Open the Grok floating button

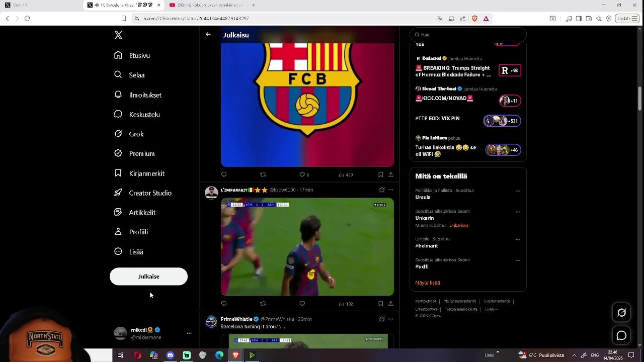point(621,313)
